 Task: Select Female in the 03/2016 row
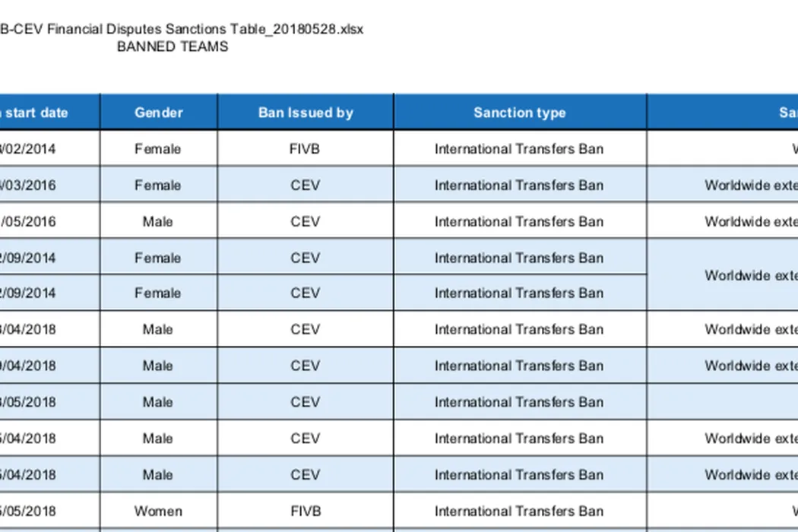158,185
